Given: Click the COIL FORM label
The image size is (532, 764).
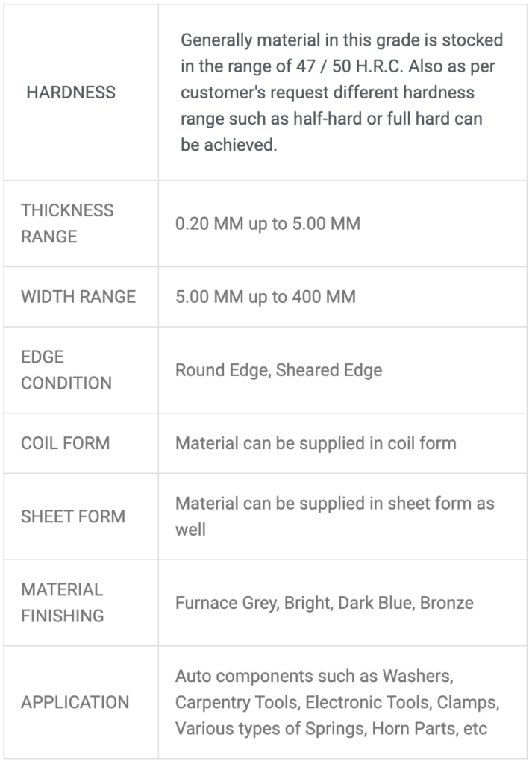Looking at the screenshot, I should tap(65, 443).
